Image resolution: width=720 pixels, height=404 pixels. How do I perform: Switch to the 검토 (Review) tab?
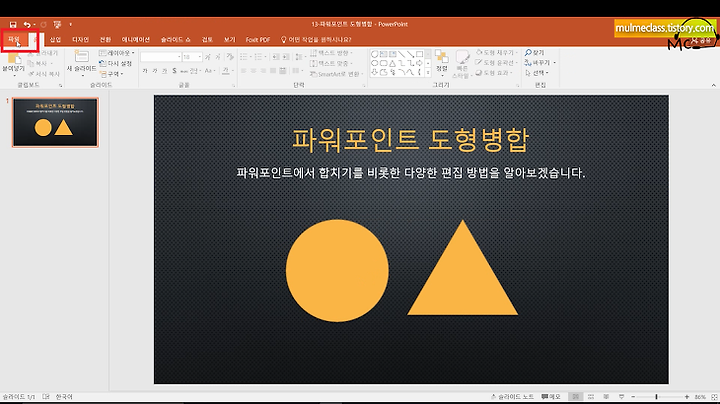tap(207, 39)
